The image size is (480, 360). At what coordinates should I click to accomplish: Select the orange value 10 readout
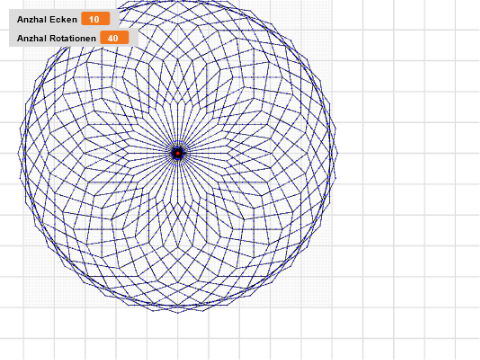96,19
